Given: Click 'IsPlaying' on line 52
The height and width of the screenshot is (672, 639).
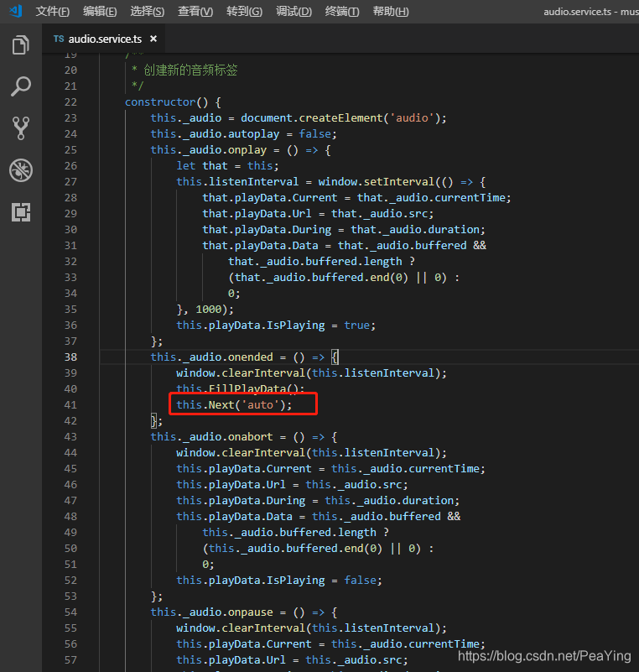Looking at the screenshot, I should coord(295,581).
